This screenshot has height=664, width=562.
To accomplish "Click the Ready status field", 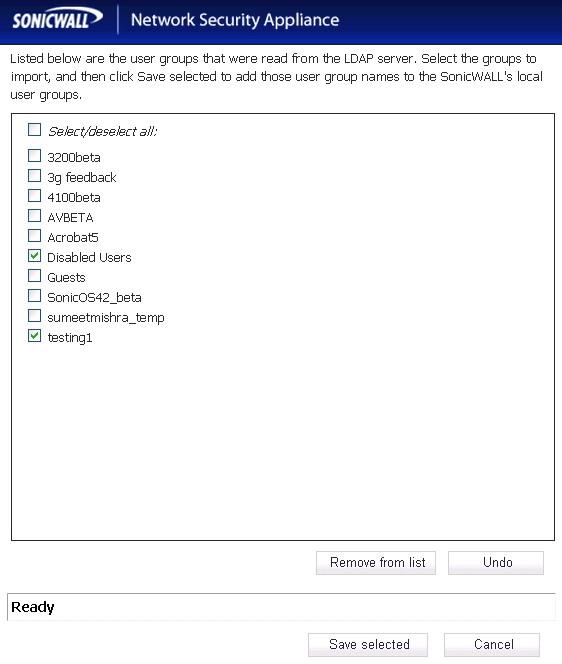I will (281, 607).
